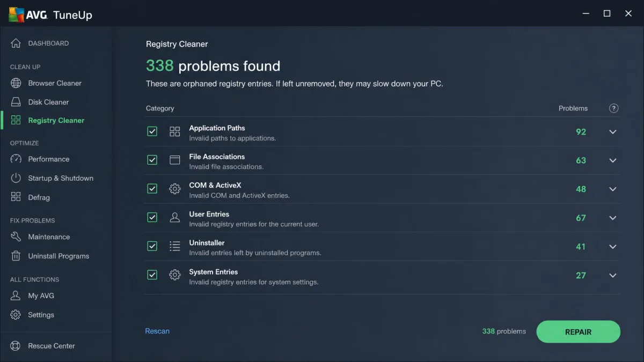Expand the User Entries row chevron
The image size is (644, 362).
click(x=613, y=218)
